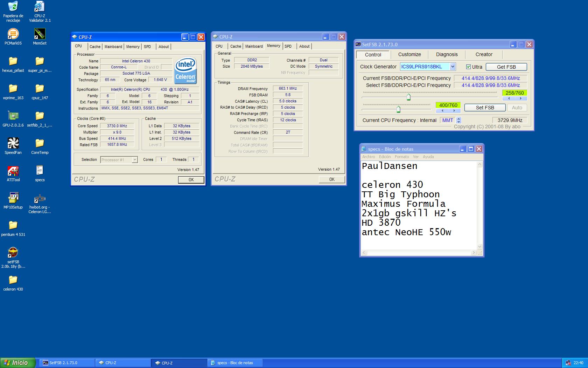Screen dimensions: 588x368
Task: Select the specs - Bloc de notas taskbar button
Action: (x=235, y=363)
